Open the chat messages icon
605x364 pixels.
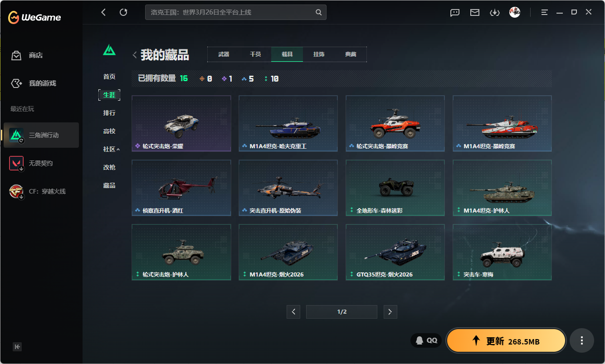point(455,12)
